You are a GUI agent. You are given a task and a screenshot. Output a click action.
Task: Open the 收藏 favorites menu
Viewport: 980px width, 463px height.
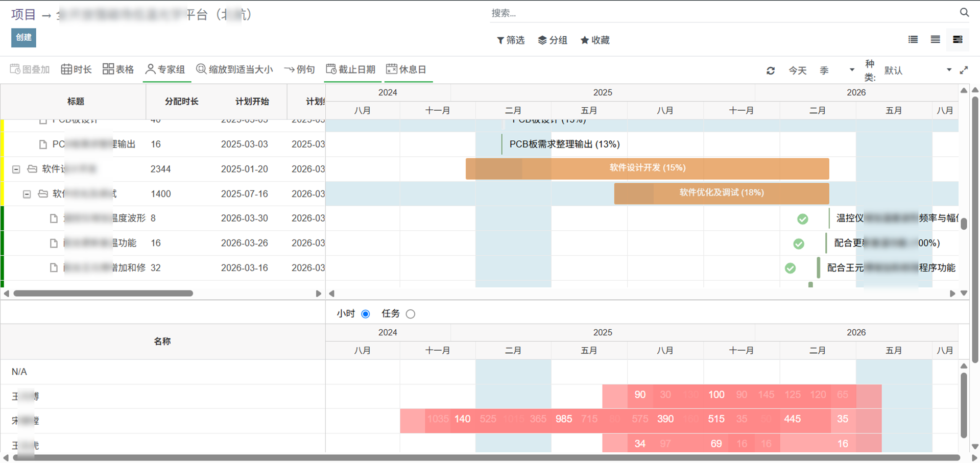click(595, 40)
